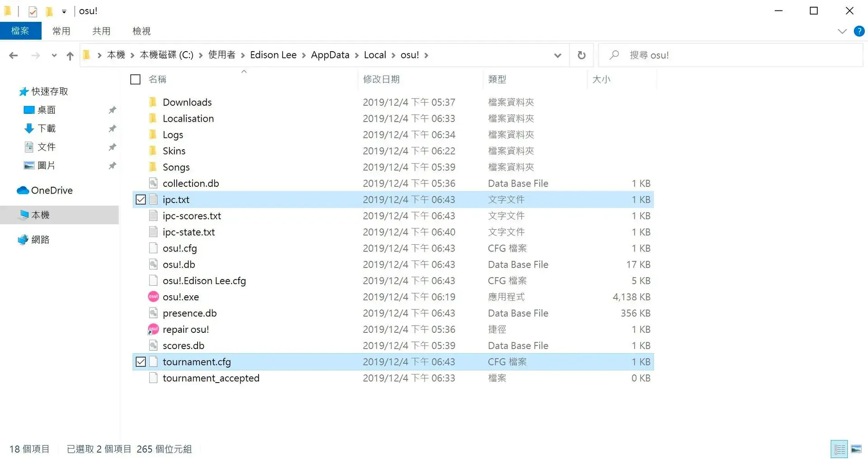Uncheck the ipc.txt file checkbox

tap(141, 199)
